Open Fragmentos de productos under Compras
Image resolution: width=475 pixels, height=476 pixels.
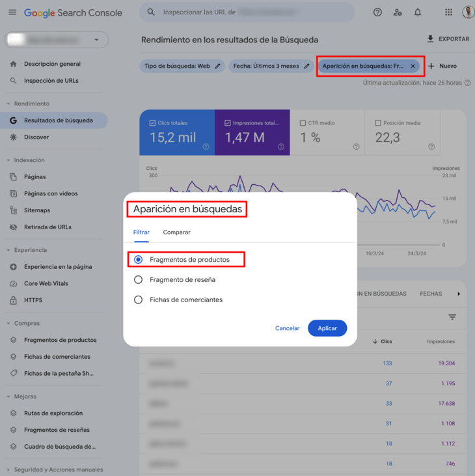coord(53,340)
